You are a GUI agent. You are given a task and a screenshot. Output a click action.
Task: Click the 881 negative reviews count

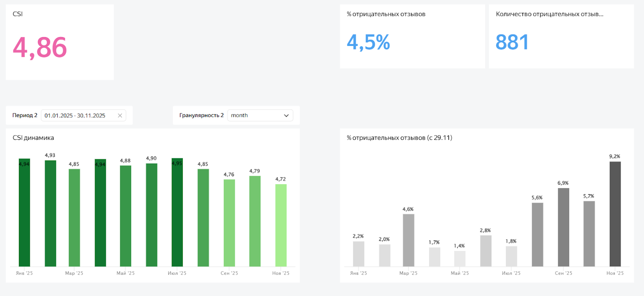tap(512, 42)
